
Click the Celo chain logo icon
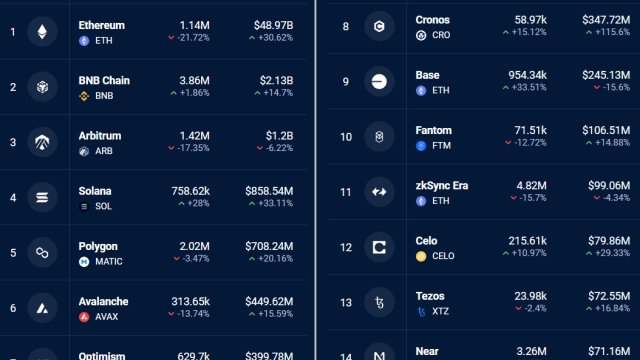[x=379, y=247]
